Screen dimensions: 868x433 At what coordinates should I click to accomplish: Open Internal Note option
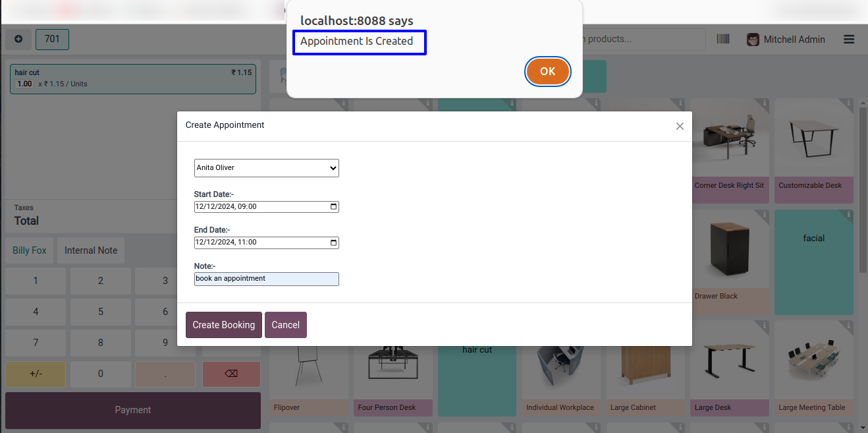point(91,250)
